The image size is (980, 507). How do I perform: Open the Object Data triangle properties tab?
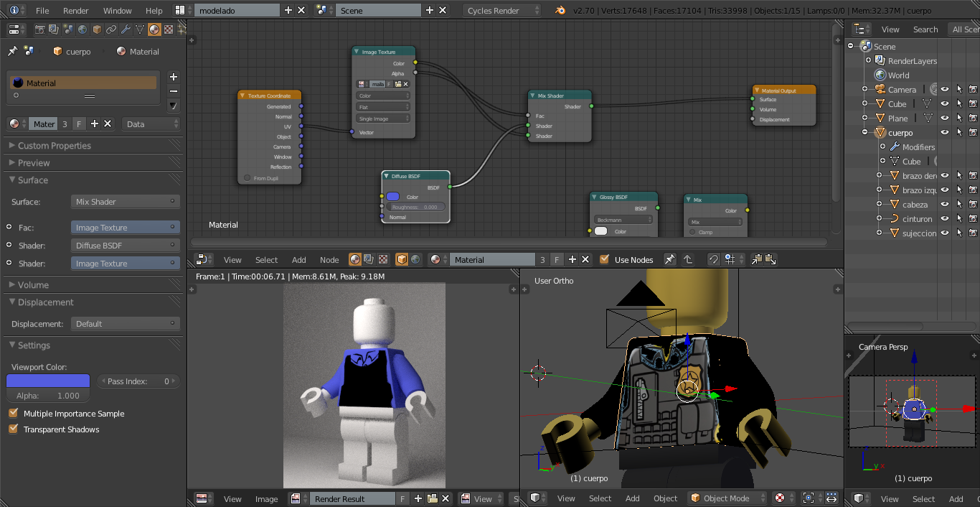click(140, 29)
